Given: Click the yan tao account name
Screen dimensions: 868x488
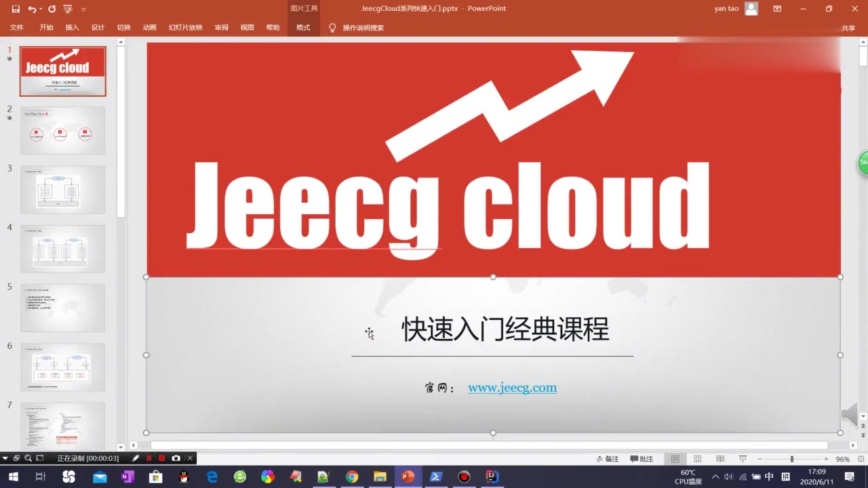Looking at the screenshot, I should (726, 9).
